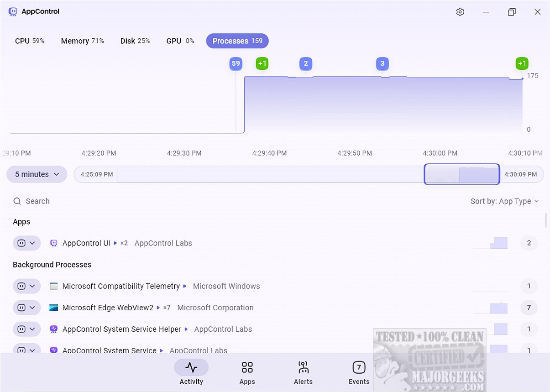Switch to the Memory 71% tab
This screenshot has height=392, width=550.
pos(83,41)
